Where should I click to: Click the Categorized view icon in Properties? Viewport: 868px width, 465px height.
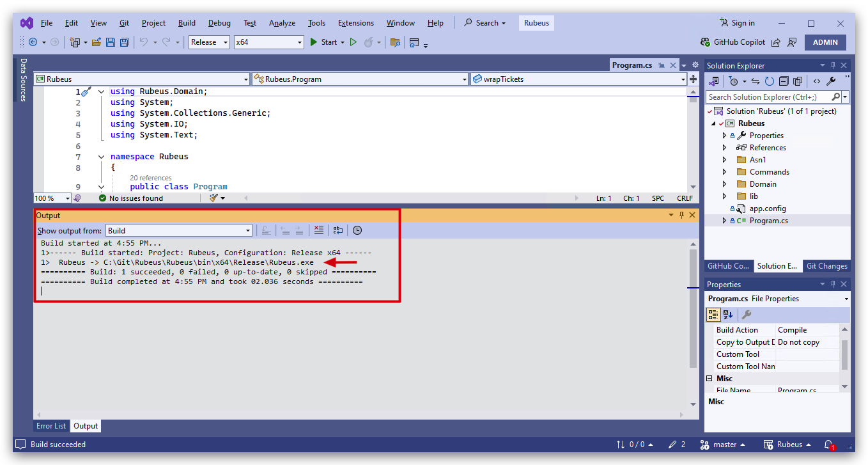click(x=713, y=314)
